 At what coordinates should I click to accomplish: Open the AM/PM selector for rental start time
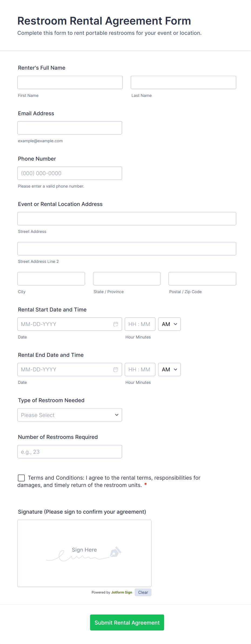point(169,324)
